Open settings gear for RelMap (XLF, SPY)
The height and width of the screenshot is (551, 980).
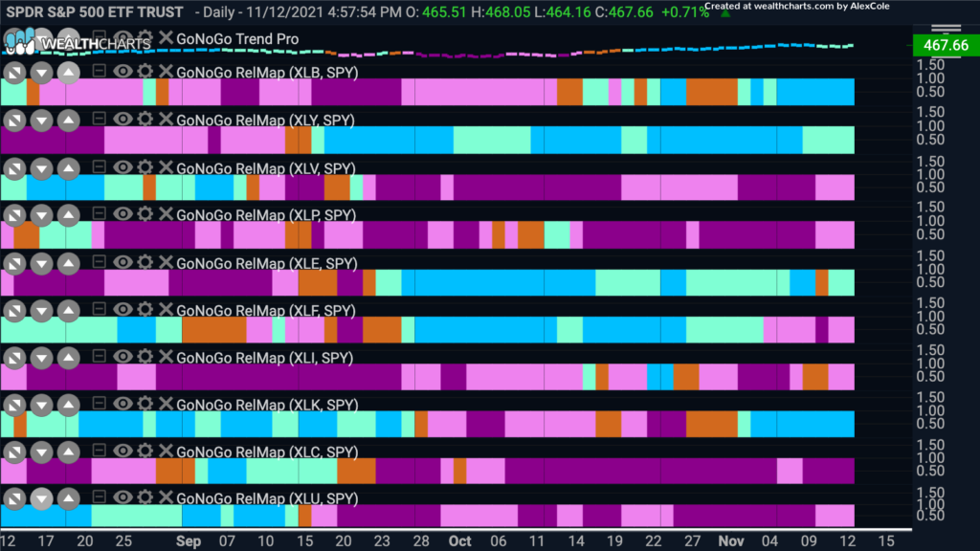(145, 309)
